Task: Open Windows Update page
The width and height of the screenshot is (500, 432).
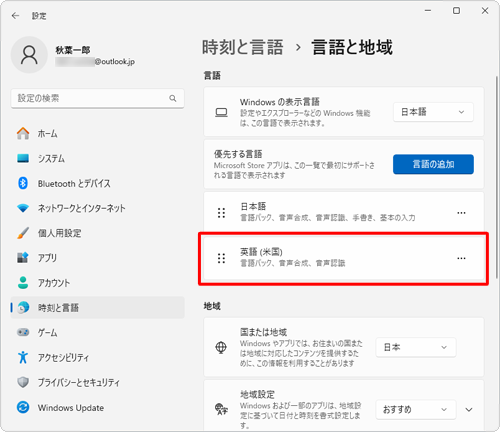Action: click(x=98, y=407)
